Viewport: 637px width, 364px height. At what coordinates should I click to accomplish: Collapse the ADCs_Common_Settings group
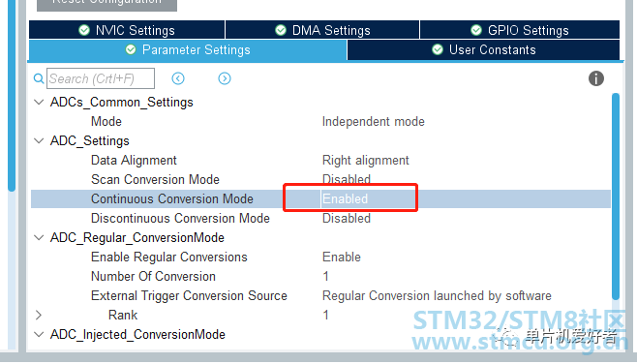39,102
